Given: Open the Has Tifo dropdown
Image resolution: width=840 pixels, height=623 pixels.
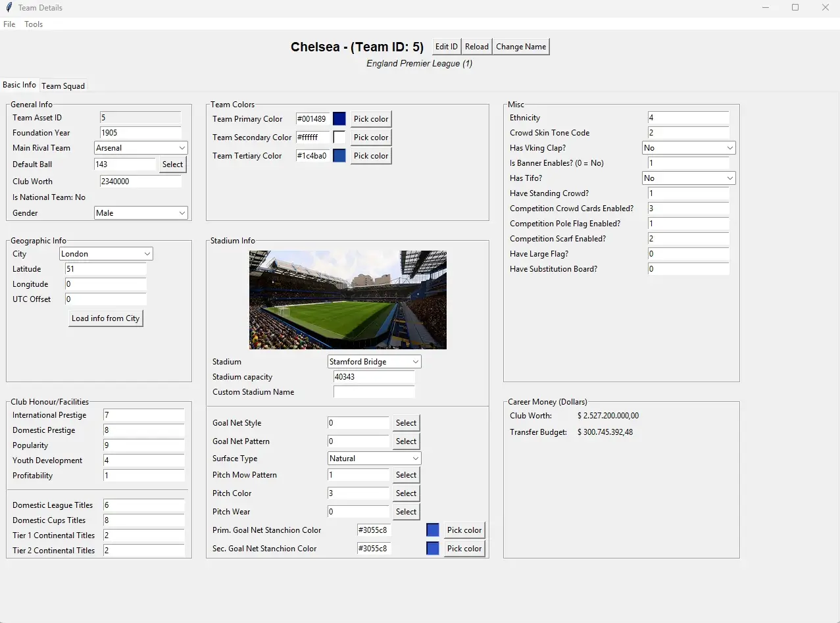Looking at the screenshot, I should (x=689, y=178).
